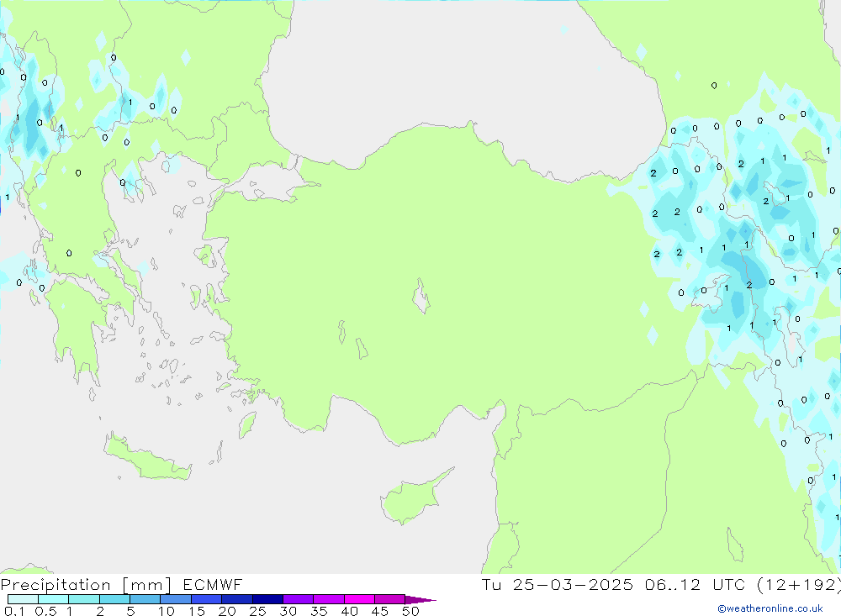Click the legend arrow tip above 50

[x=420, y=600]
